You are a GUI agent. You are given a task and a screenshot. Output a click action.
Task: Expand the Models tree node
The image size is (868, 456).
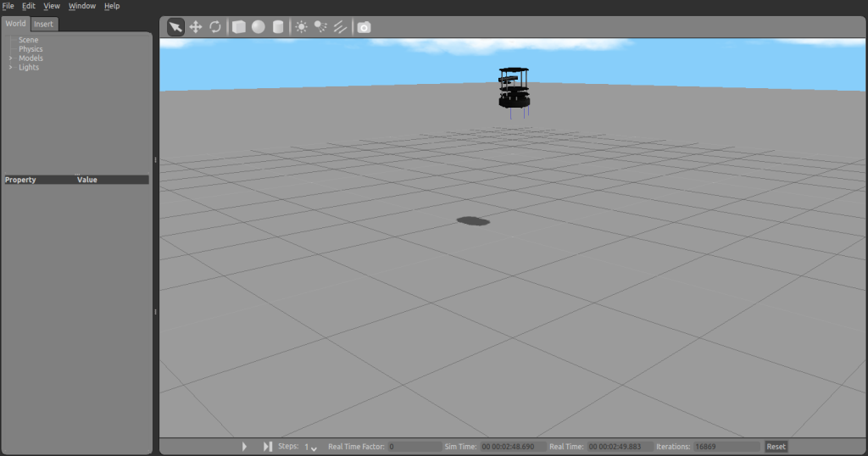tap(10, 58)
